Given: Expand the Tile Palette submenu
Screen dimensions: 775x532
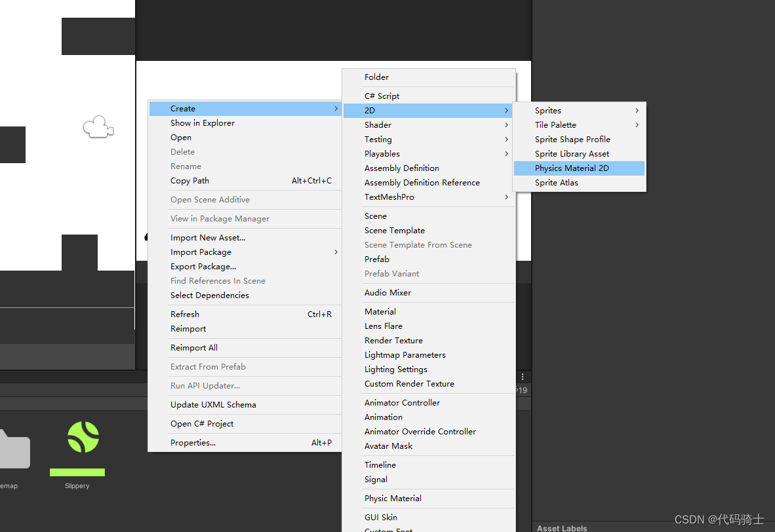Looking at the screenshot, I should click(x=637, y=124).
